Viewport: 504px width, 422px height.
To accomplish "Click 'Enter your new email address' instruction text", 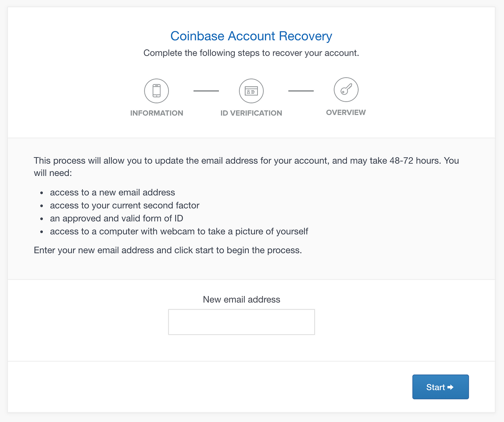I will [168, 250].
